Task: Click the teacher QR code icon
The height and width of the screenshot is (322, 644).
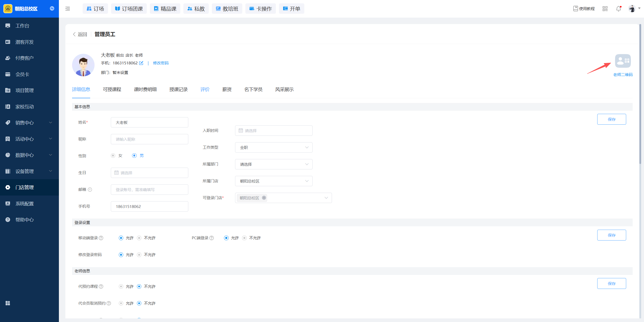Action: 623,61
